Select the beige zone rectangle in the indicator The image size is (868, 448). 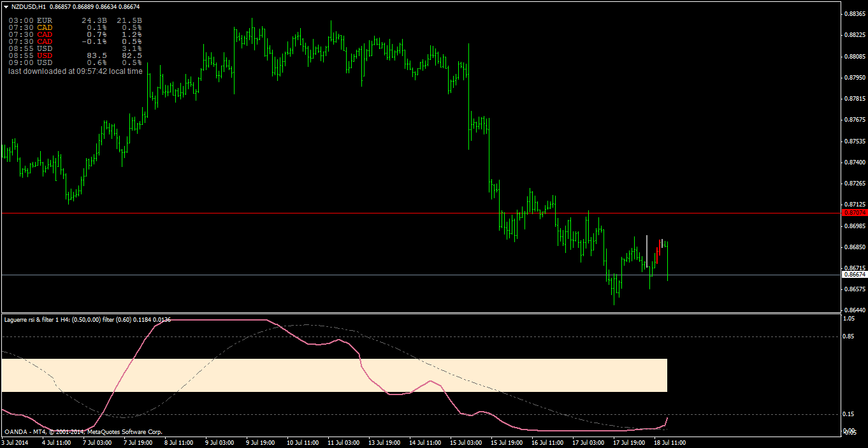[x=335, y=375]
